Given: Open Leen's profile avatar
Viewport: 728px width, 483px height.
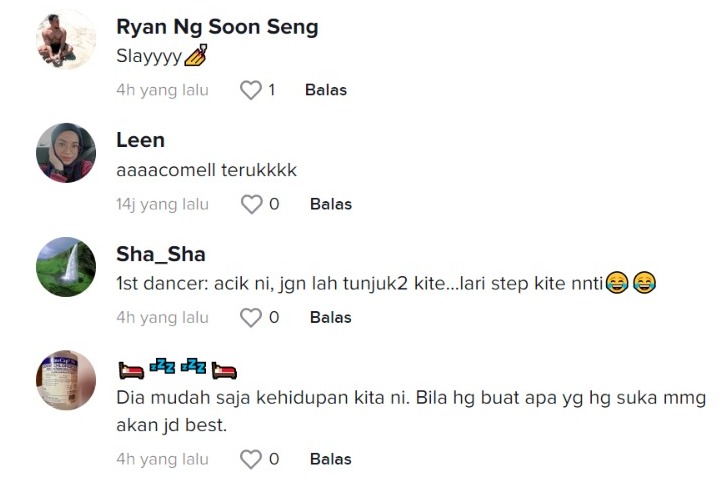Looking at the screenshot, I should pos(66,153).
